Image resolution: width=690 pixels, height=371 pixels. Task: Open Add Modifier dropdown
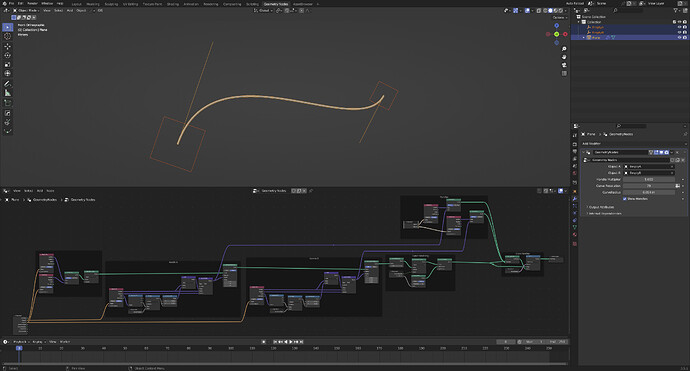[x=634, y=143]
